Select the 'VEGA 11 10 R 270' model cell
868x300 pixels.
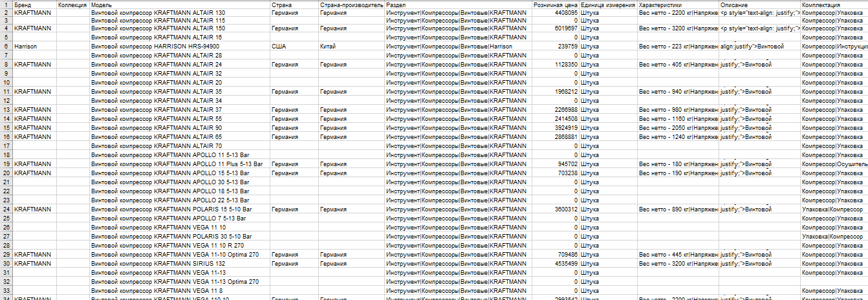(180, 246)
